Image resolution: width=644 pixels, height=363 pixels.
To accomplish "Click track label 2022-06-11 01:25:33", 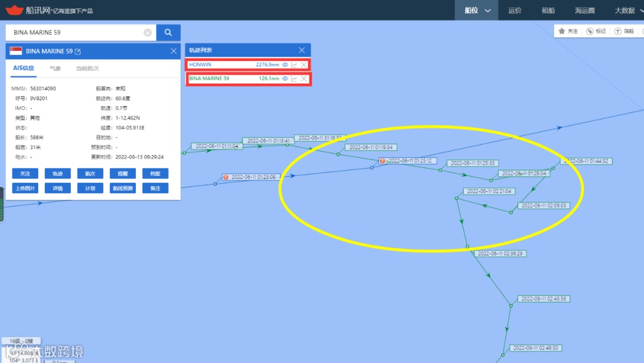I will coord(473,163).
